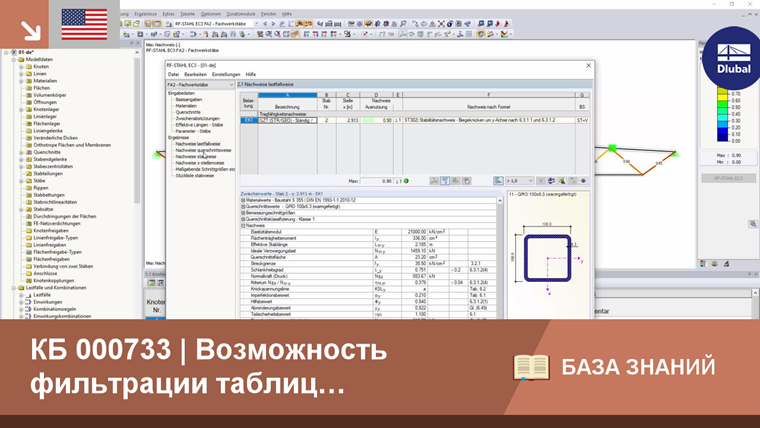Click green utilization bar in EK1 row
Screen dimensions: 760x428
pos(369,120)
